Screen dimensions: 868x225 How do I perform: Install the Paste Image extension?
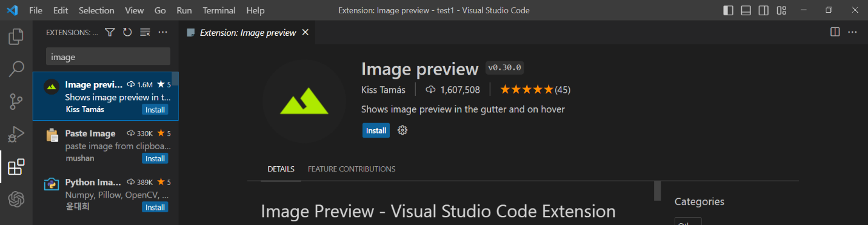[x=155, y=158]
